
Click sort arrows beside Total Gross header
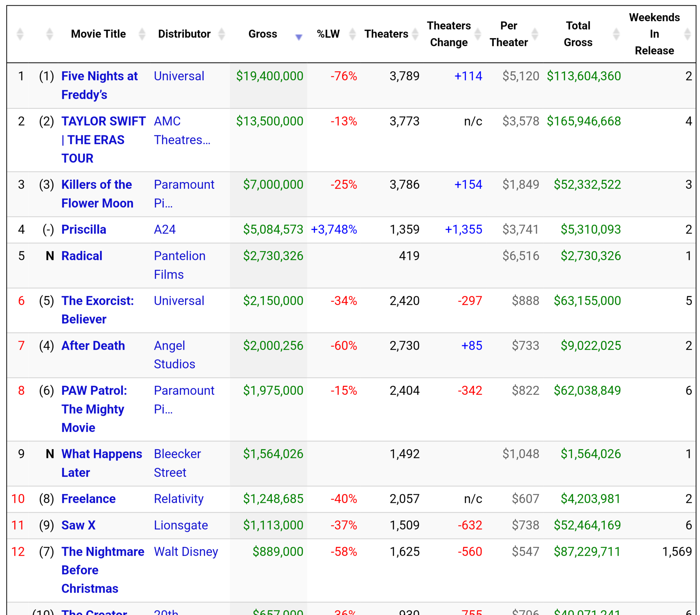pyautogui.click(x=616, y=34)
